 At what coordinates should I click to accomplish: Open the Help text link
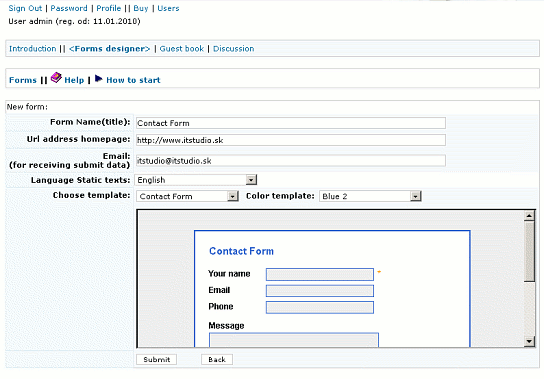click(x=74, y=80)
